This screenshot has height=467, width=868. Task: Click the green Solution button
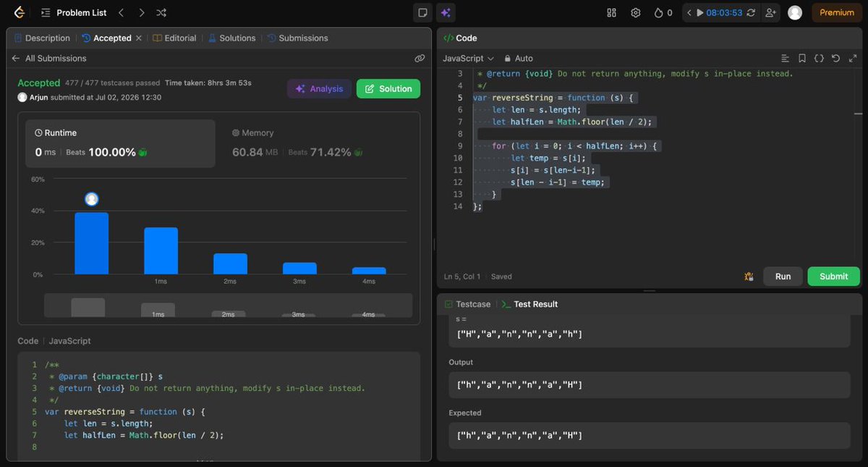(388, 88)
